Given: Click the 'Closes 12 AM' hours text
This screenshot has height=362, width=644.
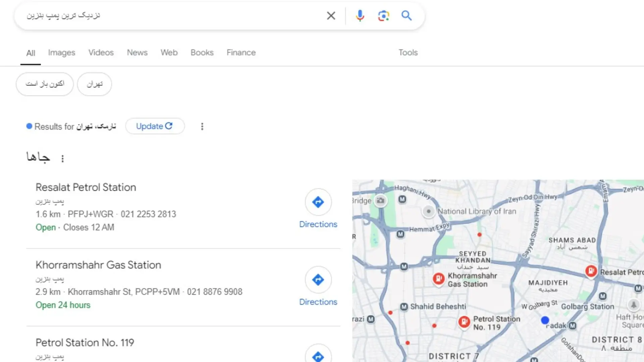Looking at the screenshot, I should 89,227.
